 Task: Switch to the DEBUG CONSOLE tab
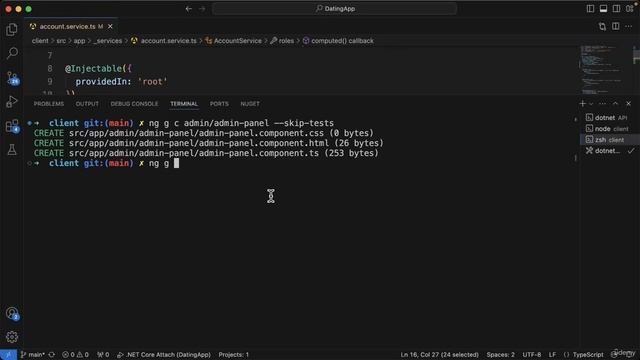click(x=134, y=104)
